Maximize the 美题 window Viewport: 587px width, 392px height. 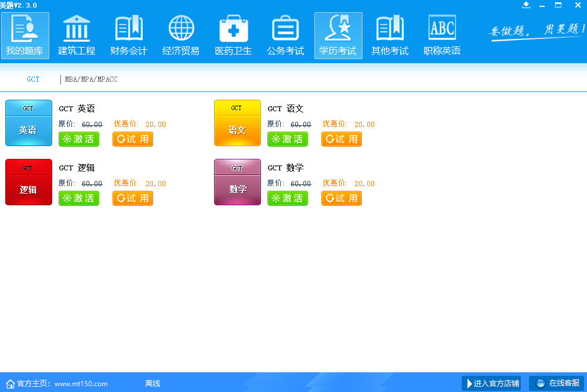tap(558, 5)
